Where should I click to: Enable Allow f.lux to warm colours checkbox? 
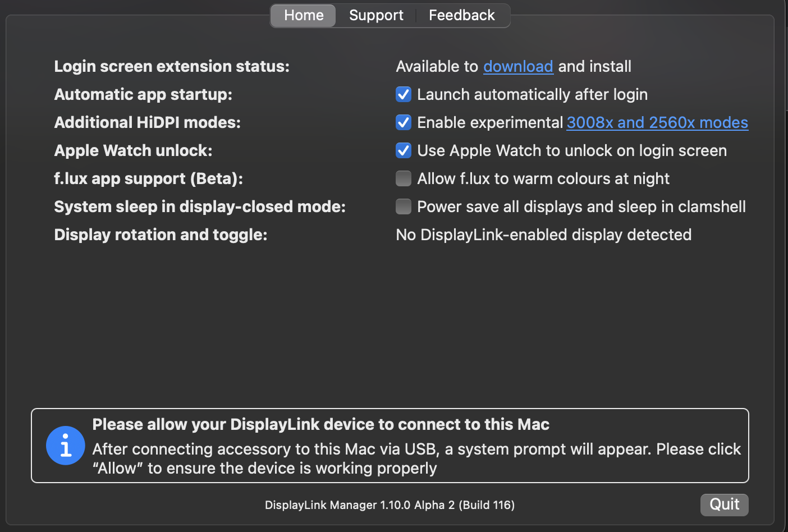(404, 178)
